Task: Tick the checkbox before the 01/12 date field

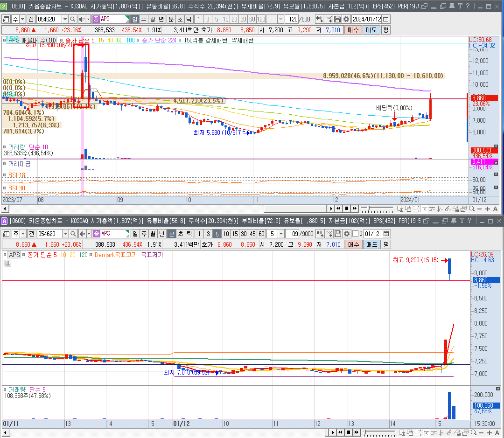Action: coord(356,234)
